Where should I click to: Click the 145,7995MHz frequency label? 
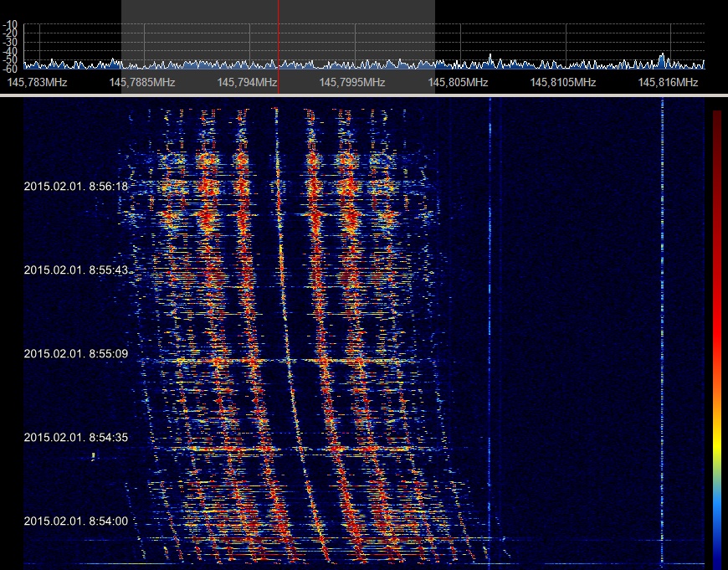coord(352,83)
